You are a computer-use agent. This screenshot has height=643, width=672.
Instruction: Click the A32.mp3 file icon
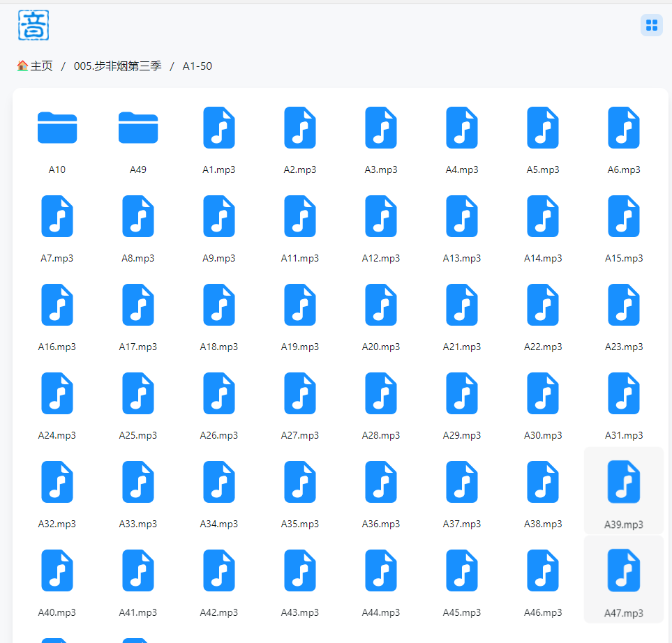(57, 482)
